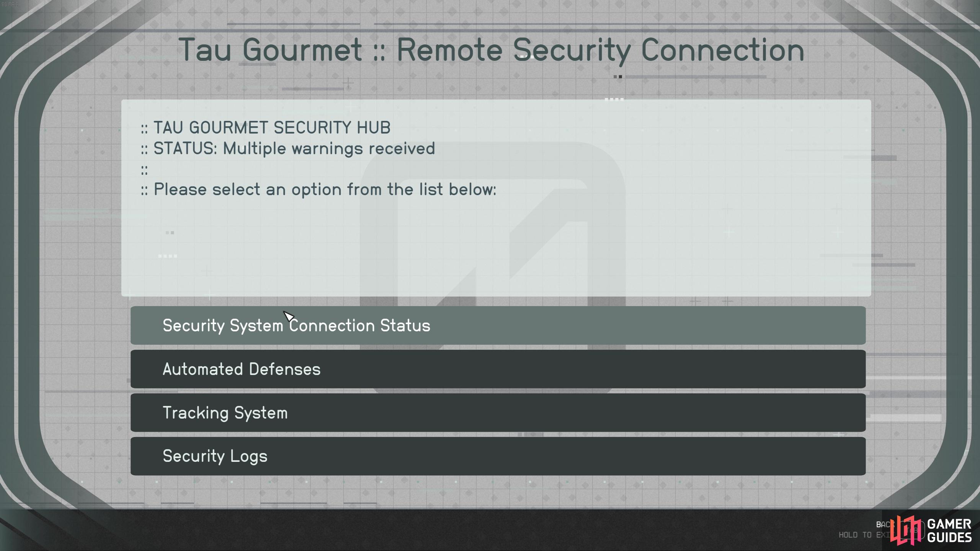Click the empty double-colon line in the terminal text

click(144, 170)
